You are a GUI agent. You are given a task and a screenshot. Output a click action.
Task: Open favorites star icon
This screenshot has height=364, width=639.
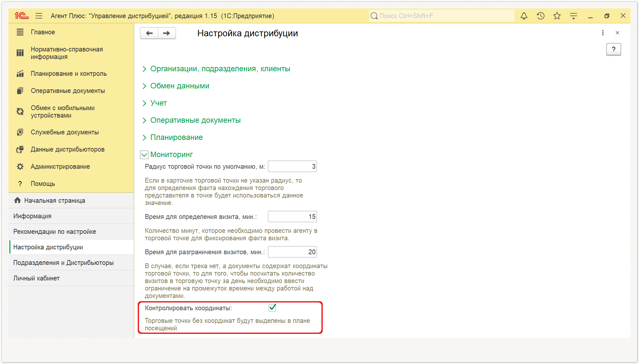click(557, 16)
